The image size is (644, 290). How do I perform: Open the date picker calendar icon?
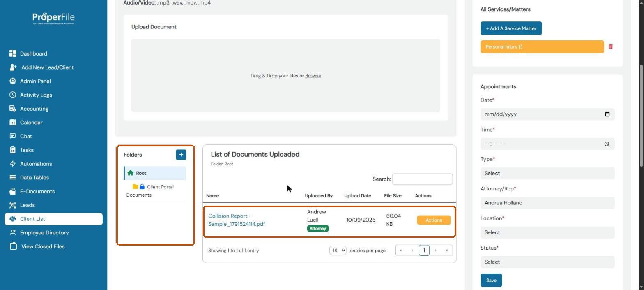pyautogui.click(x=607, y=114)
